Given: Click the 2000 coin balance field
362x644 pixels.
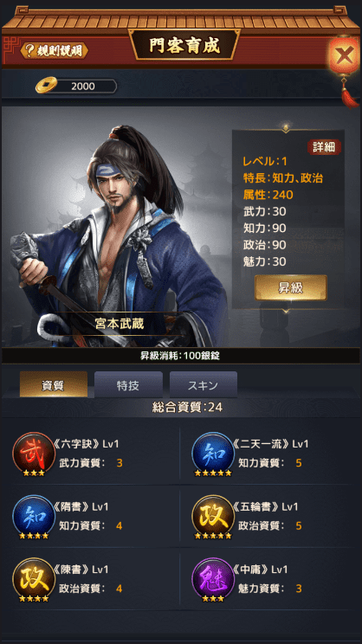Looking at the screenshot, I should coord(83,87).
